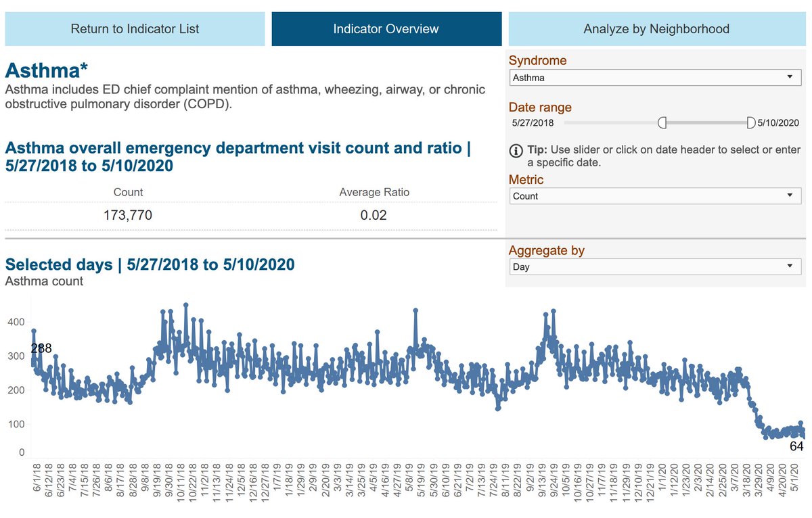Click the left date range slider handle
The width and height of the screenshot is (812, 518).
coord(662,122)
